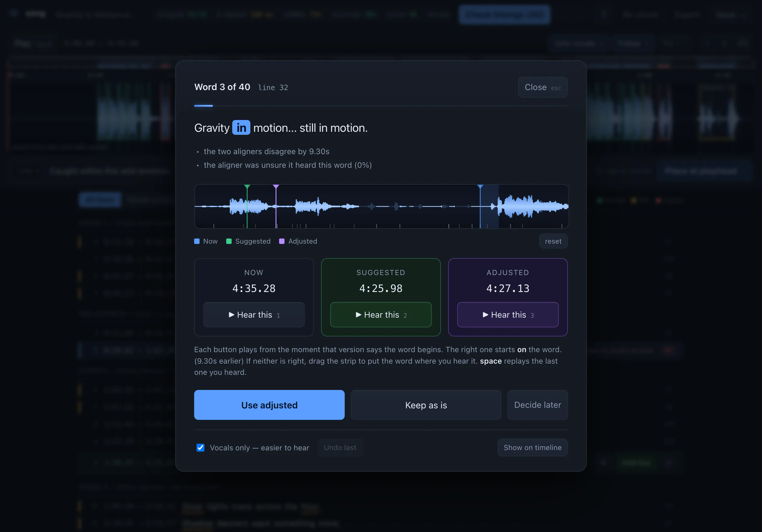Play the Suggested version at 4:25.98
The height and width of the screenshot is (532, 762).
coord(381,314)
